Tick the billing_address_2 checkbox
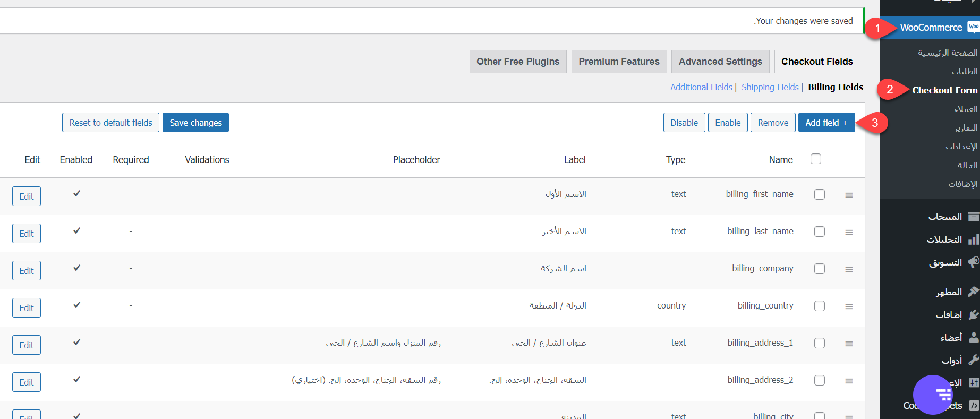The height and width of the screenshot is (419, 980). click(x=820, y=380)
